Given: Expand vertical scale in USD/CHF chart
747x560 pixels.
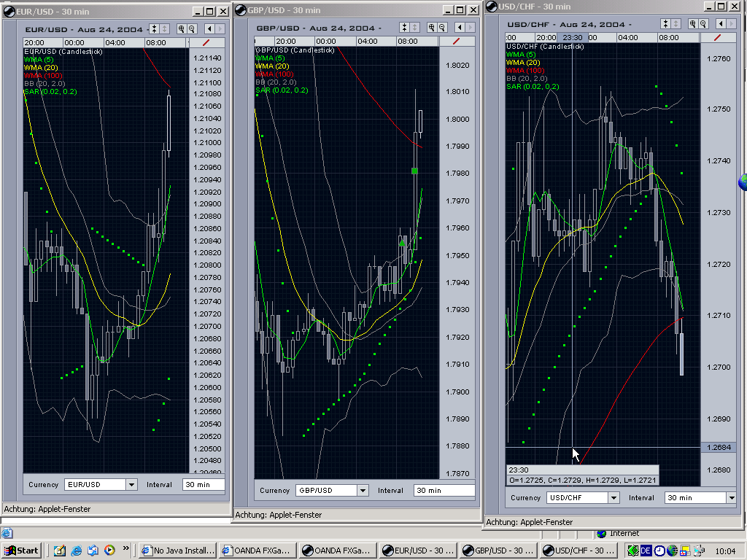Looking at the screenshot, I should 676,24.
